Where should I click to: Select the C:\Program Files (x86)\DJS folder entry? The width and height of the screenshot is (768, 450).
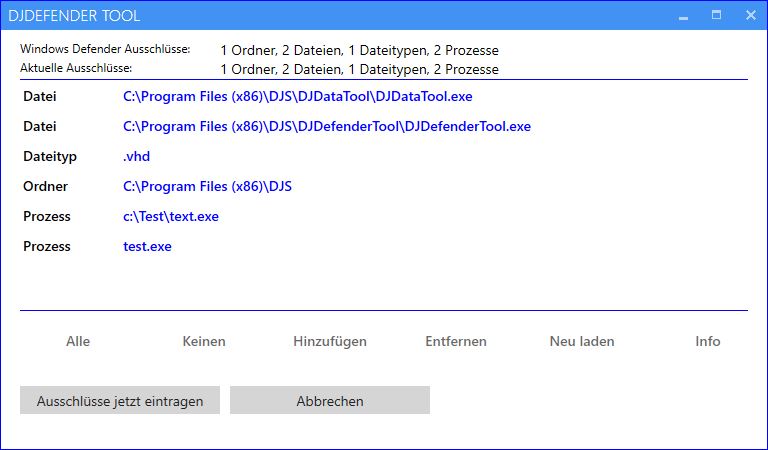[207, 187]
